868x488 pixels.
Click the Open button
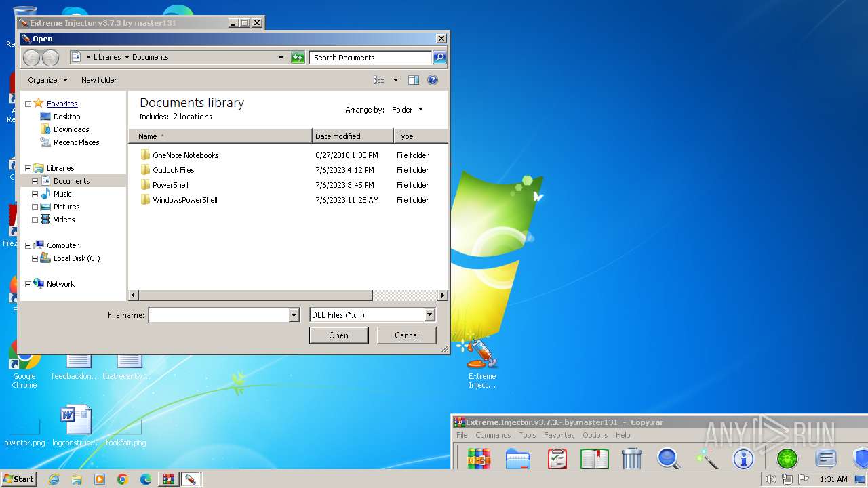[x=338, y=335]
